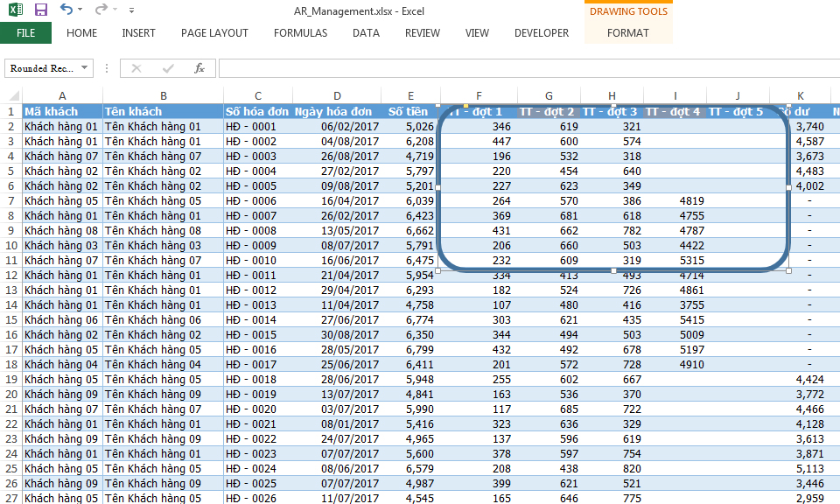This screenshot has width=840, height=504.
Task: Click the Cancel X icon beside formula bar
Action: [136, 68]
